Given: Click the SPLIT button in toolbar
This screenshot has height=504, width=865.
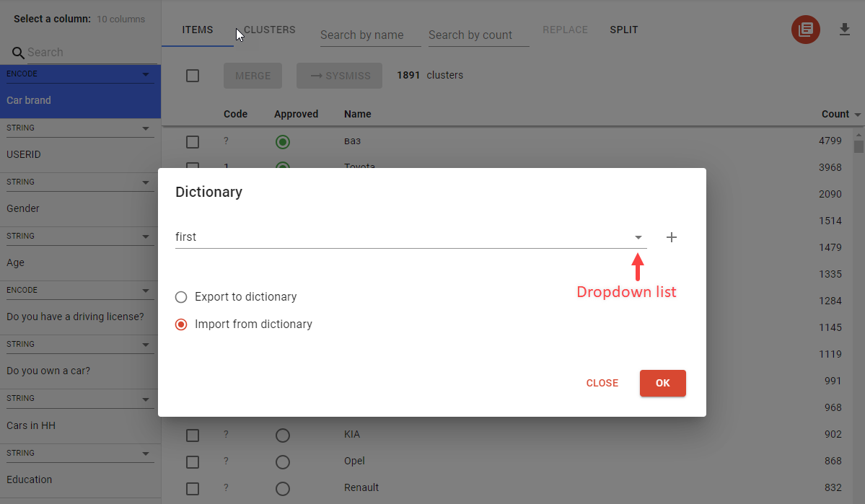Looking at the screenshot, I should point(623,30).
